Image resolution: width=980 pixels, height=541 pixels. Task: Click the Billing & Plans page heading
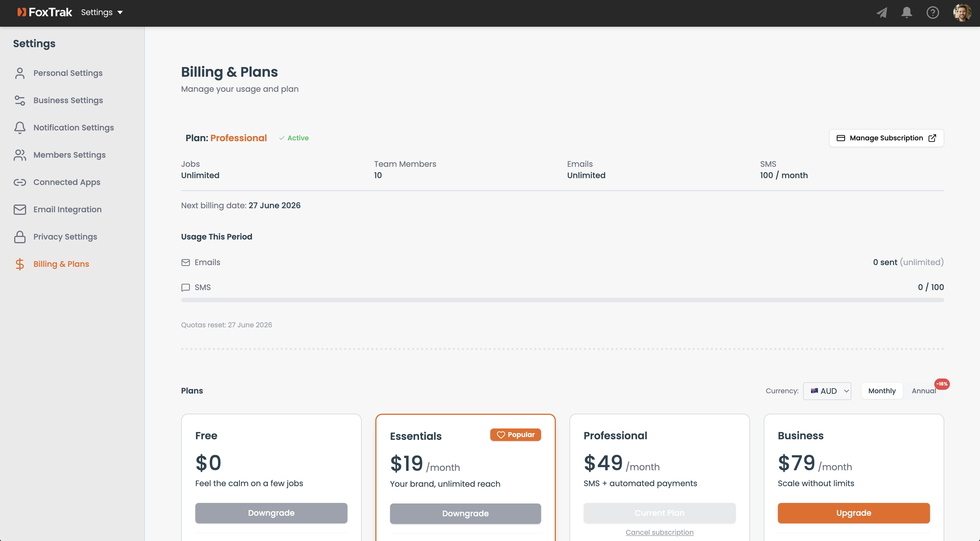coord(229,72)
